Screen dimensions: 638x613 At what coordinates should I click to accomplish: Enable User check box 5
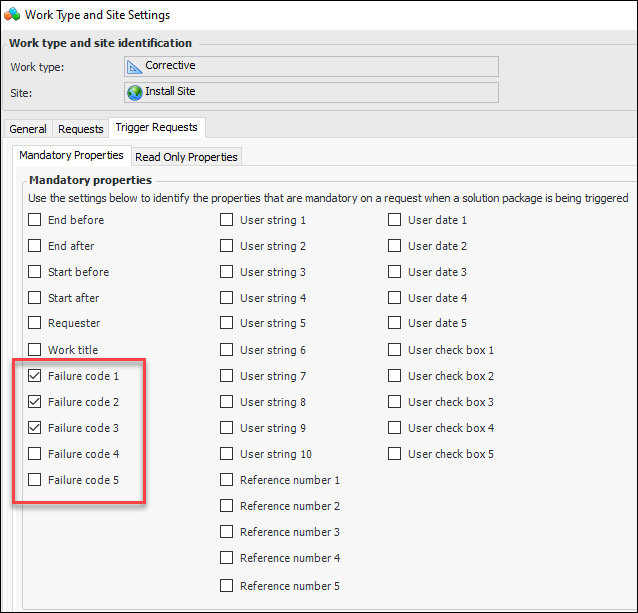coord(395,454)
